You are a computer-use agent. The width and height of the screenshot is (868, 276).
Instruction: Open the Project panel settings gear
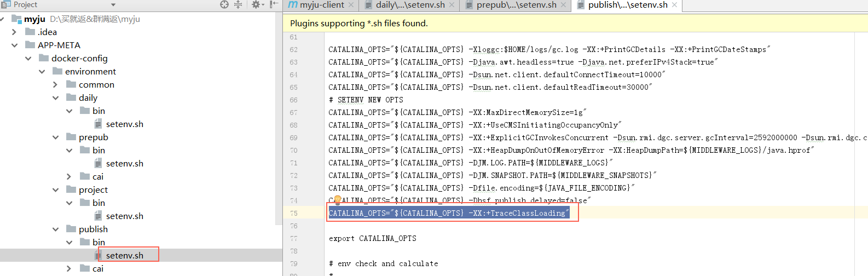tap(255, 4)
